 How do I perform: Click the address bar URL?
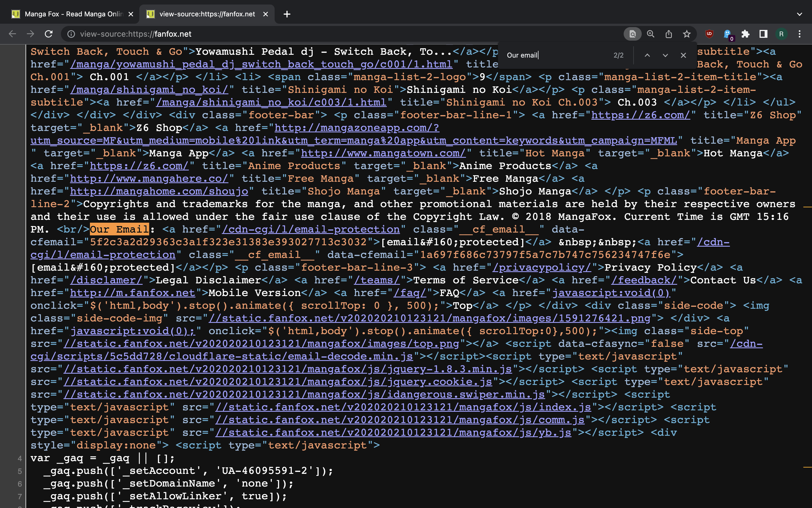pos(136,34)
